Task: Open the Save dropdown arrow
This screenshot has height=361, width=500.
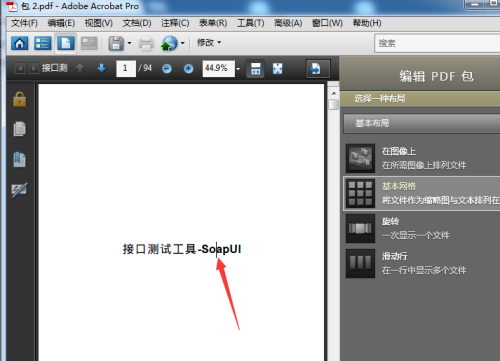Action: coord(129,43)
